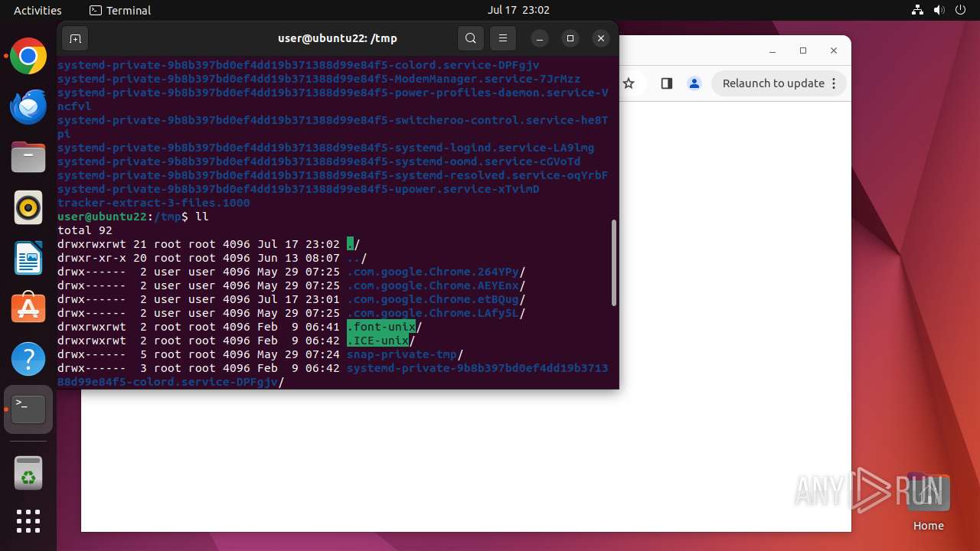Open the Terminal hamburger menu
This screenshot has height=551, width=980.
click(x=503, y=38)
